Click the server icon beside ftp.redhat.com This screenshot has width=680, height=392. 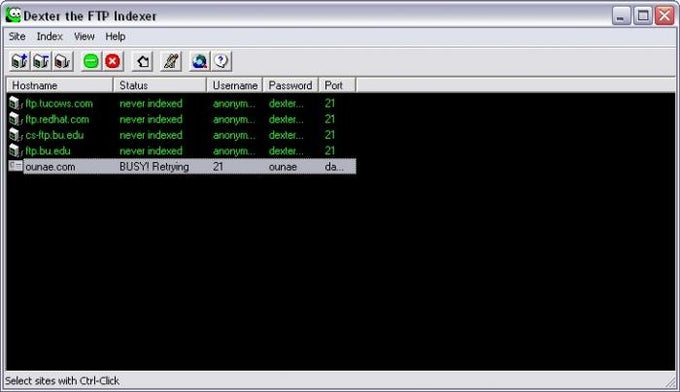[16, 119]
